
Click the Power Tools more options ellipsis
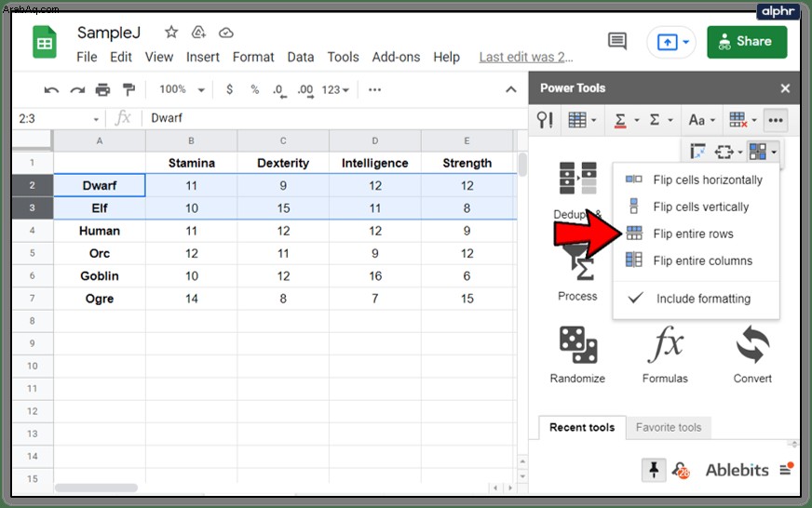[776, 120]
